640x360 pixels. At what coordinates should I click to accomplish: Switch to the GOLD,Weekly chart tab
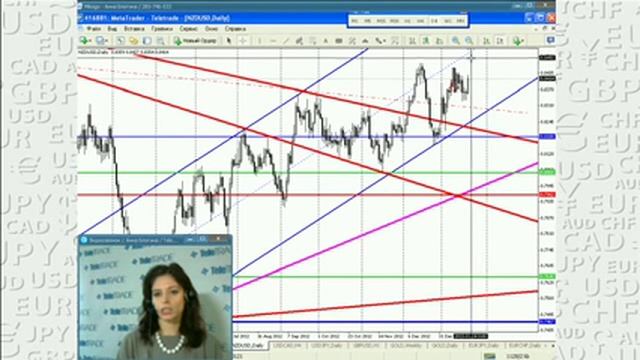click(406, 345)
